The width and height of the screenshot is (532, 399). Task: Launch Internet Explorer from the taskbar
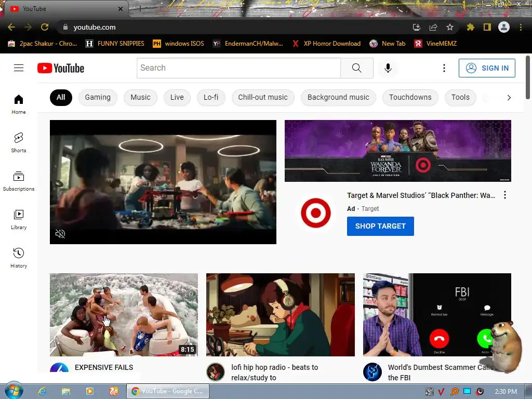pyautogui.click(x=42, y=391)
